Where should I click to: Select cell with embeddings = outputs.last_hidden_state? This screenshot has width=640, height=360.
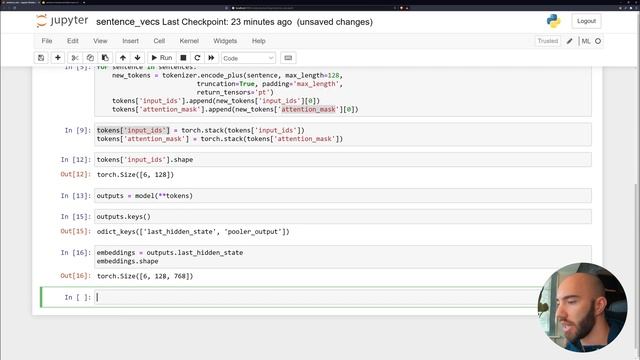click(x=343, y=257)
